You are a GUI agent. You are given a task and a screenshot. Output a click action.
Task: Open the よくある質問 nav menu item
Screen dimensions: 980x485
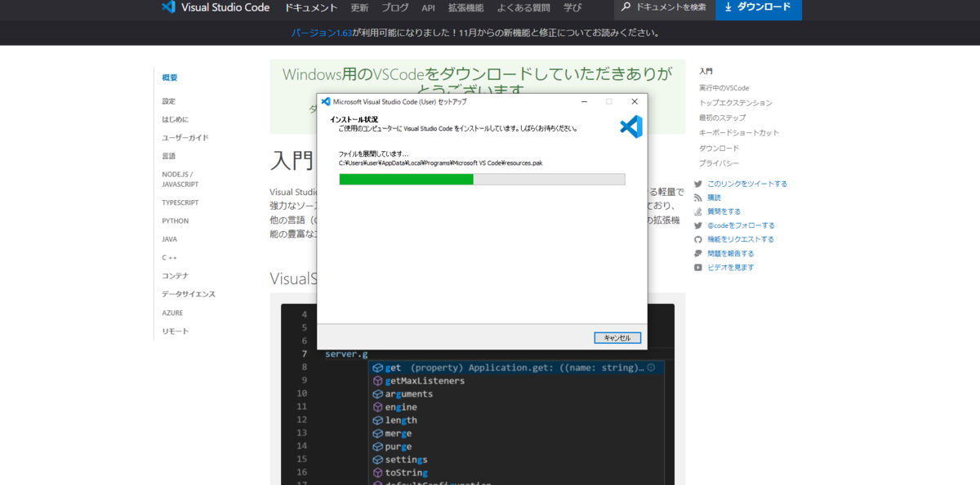click(x=523, y=7)
